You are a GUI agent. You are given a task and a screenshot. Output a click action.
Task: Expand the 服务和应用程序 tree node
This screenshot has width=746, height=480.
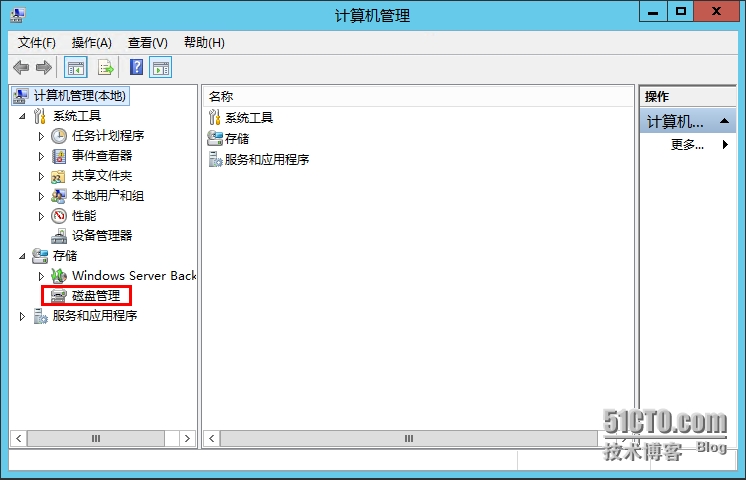tap(22, 316)
